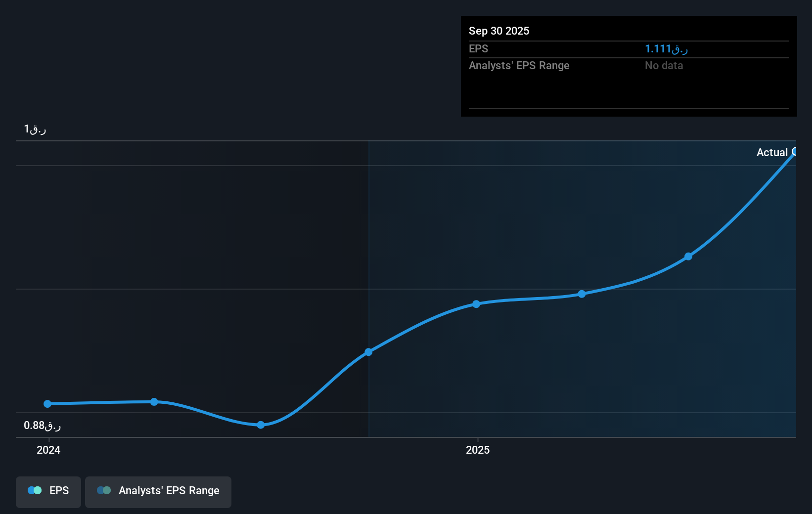812x514 pixels.
Task: Open the Analysts' EPS Range row details
Action: [519, 65]
